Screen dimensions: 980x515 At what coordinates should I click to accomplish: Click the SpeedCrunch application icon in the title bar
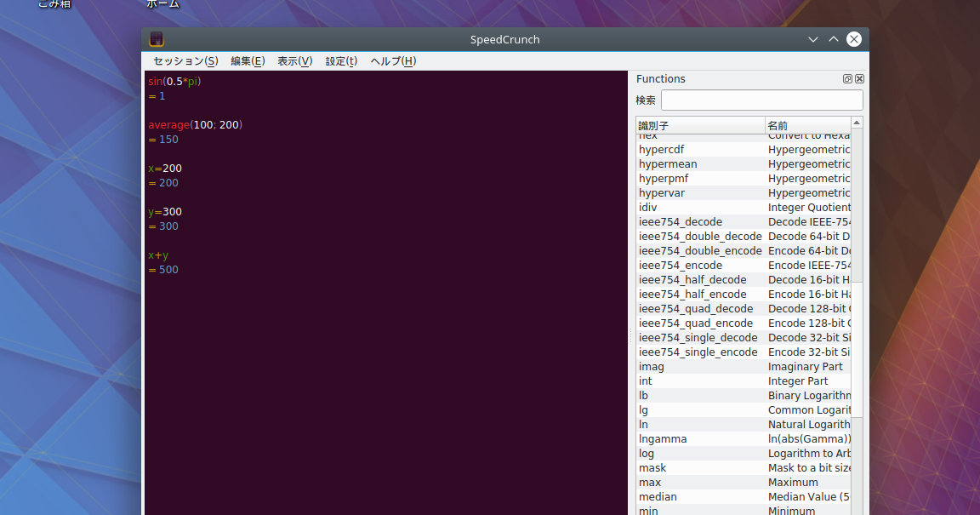tap(156, 38)
